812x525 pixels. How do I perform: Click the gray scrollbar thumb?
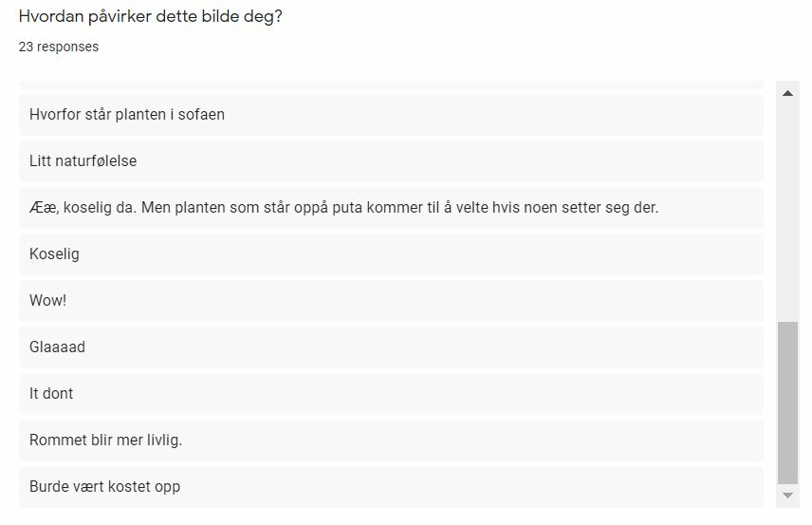pyautogui.click(x=787, y=403)
